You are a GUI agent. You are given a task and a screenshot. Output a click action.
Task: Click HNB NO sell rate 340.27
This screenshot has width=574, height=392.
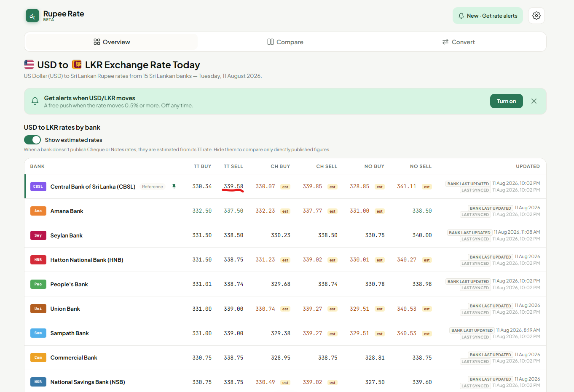407,260
